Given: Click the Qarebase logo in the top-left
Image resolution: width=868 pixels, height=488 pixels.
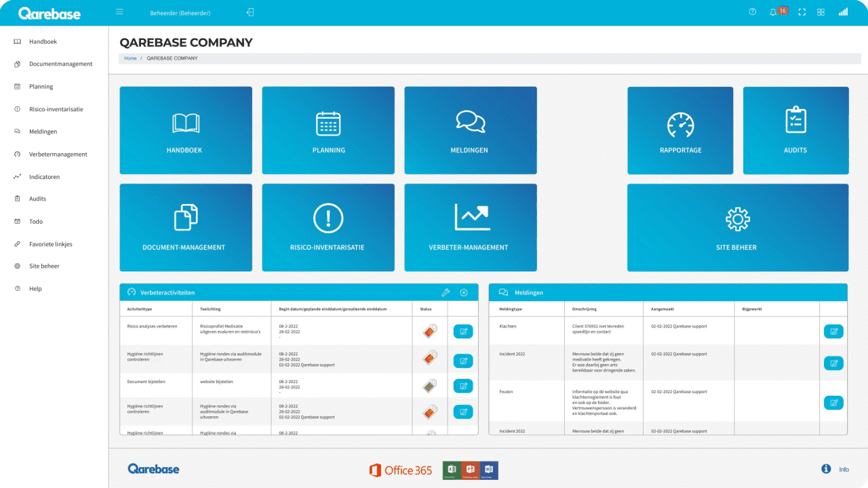Looking at the screenshot, I should [x=49, y=14].
